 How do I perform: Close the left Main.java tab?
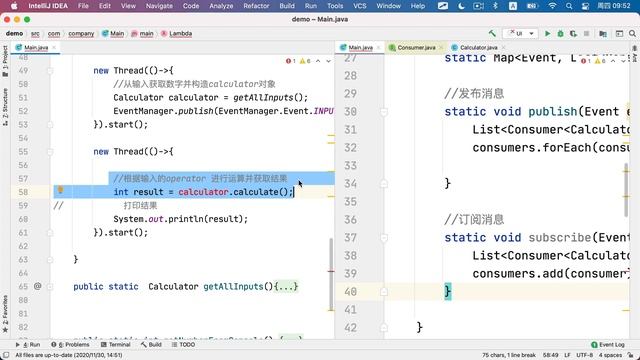[x=54, y=48]
